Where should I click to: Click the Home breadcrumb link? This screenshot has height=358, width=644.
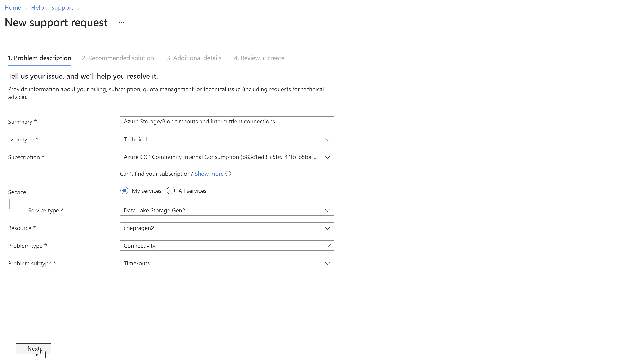(12, 7)
